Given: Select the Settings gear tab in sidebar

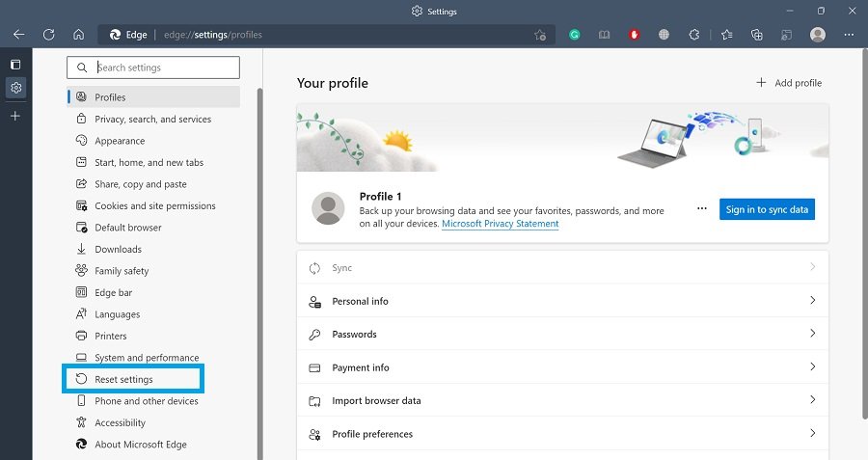Looking at the screenshot, I should coord(16,88).
